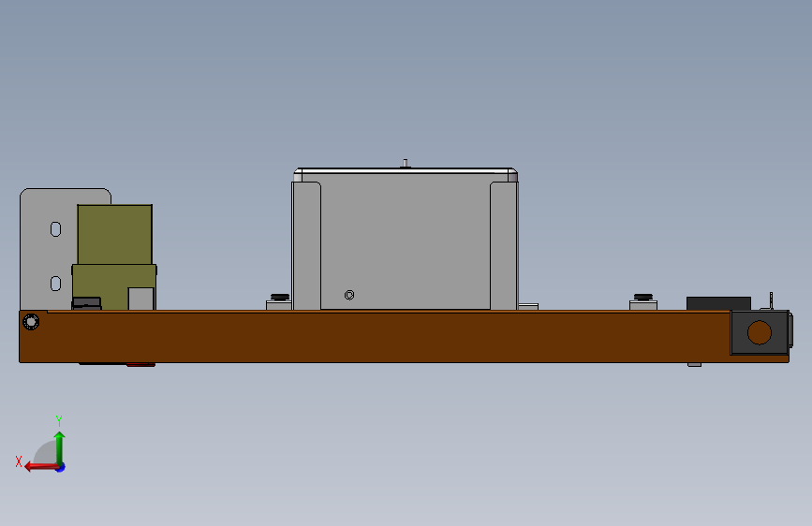Pick the thin upright pin at far right
The height and width of the screenshot is (526, 812).
point(771,300)
